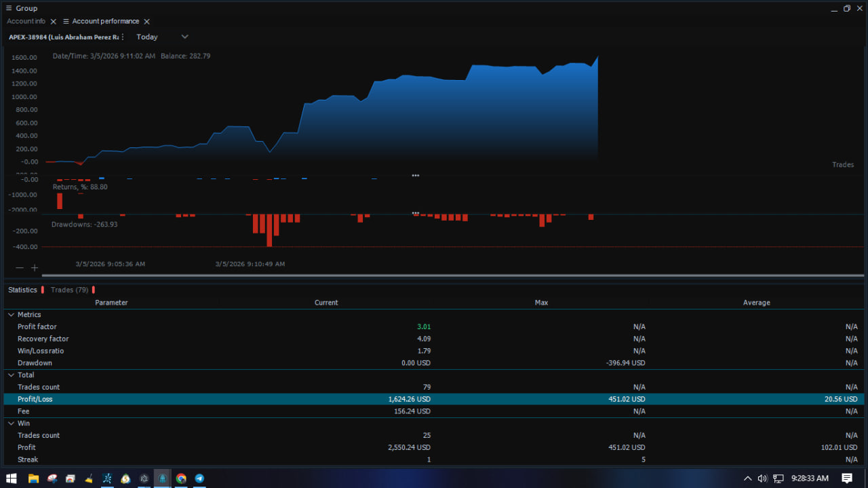Zoom in chart with plus button
This screenshot has height=488, width=868.
click(x=35, y=268)
